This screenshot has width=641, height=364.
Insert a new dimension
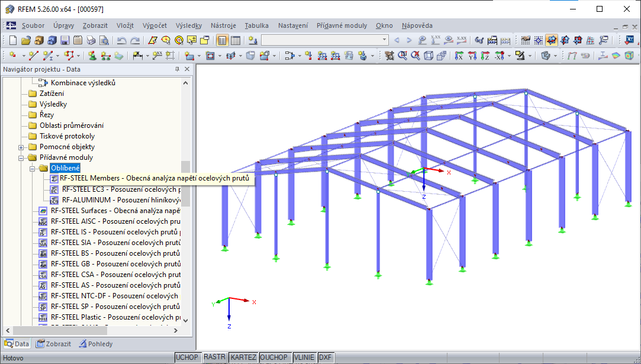coord(137,56)
